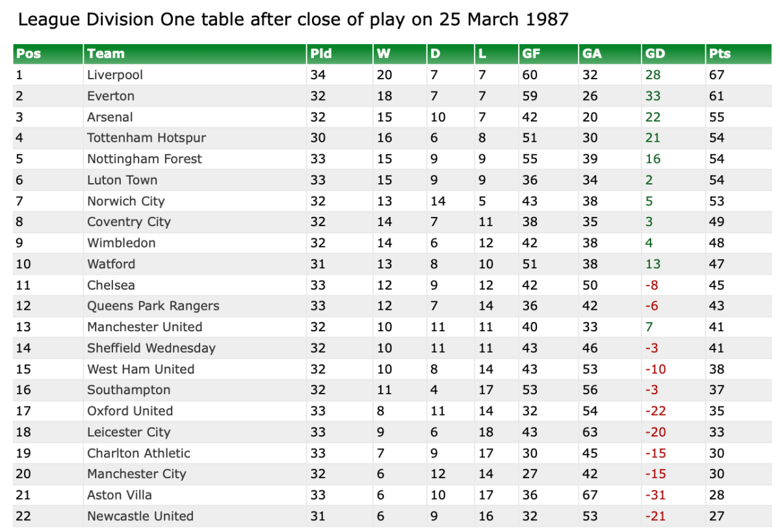Screen dimensions: 780x532
Task: Open the Liverpool team entry
Action: (x=115, y=75)
